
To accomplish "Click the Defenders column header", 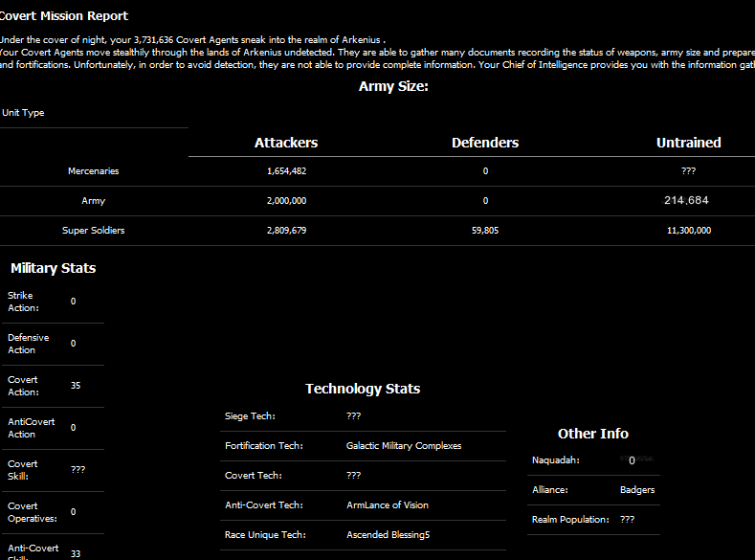I will (485, 143).
